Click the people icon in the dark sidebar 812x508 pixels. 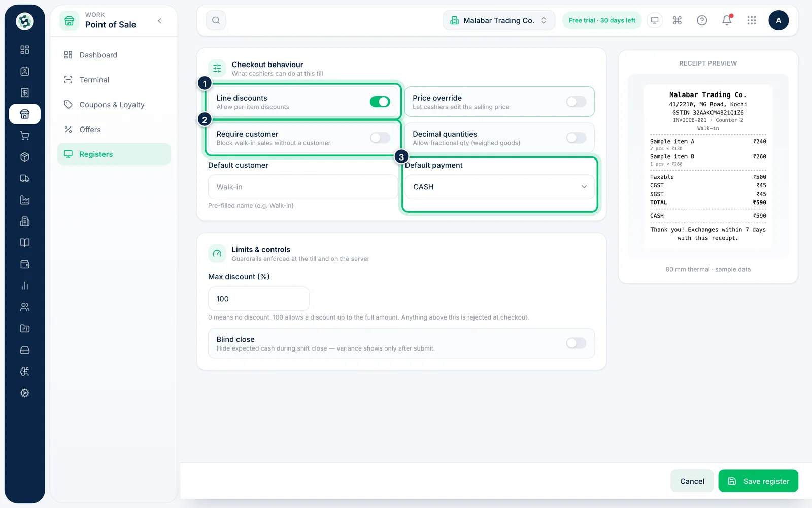(24, 307)
